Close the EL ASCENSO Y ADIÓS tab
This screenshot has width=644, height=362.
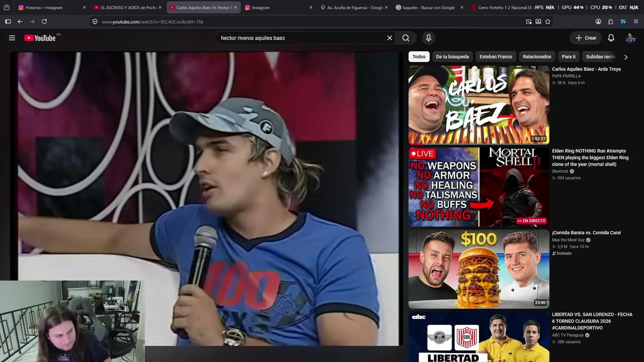(x=160, y=8)
